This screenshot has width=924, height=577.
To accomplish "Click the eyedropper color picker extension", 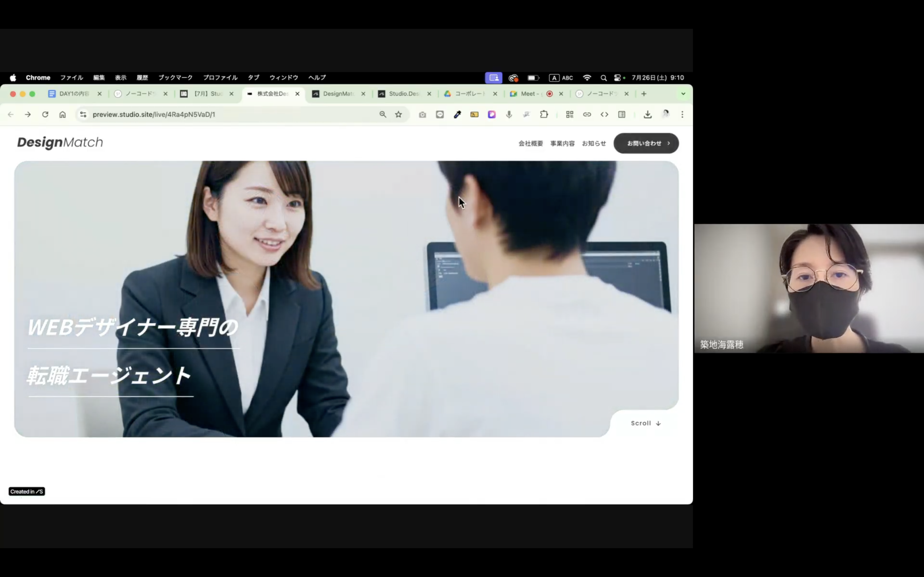I will tap(457, 114).
